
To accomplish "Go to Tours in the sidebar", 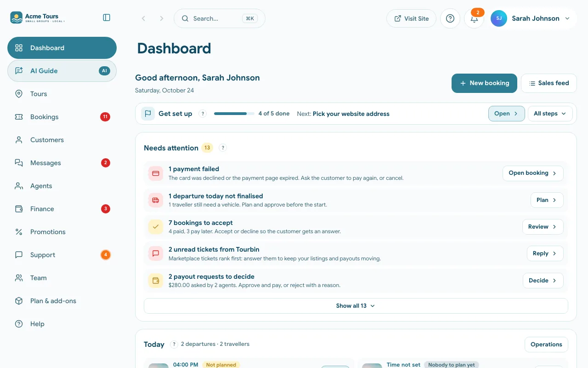I will coord(62,94).
